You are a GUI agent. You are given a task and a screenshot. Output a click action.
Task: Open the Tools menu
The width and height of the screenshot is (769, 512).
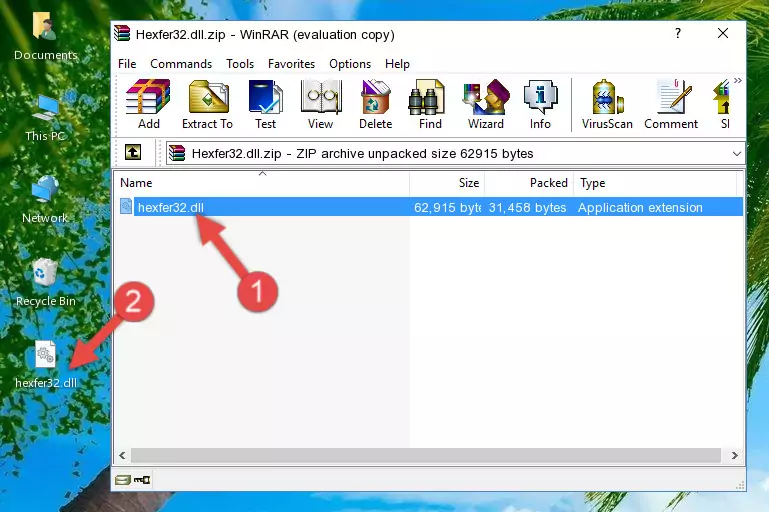[240, 64]
